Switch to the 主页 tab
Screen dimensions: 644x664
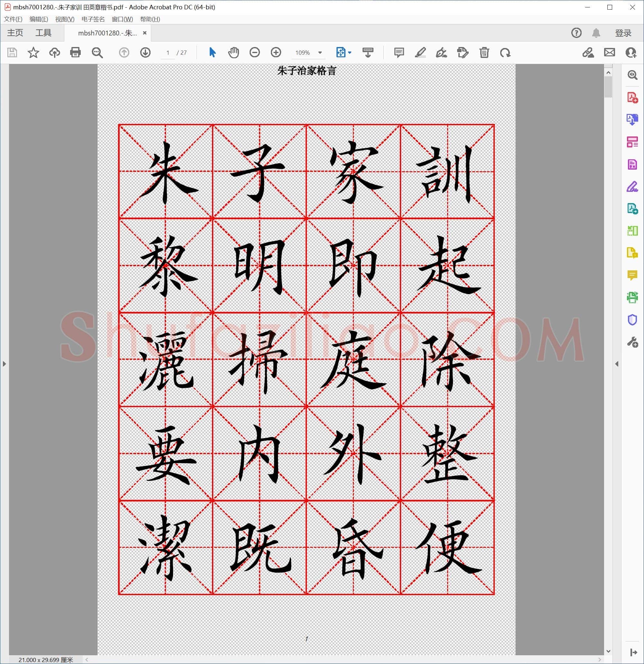pos(15,33)
